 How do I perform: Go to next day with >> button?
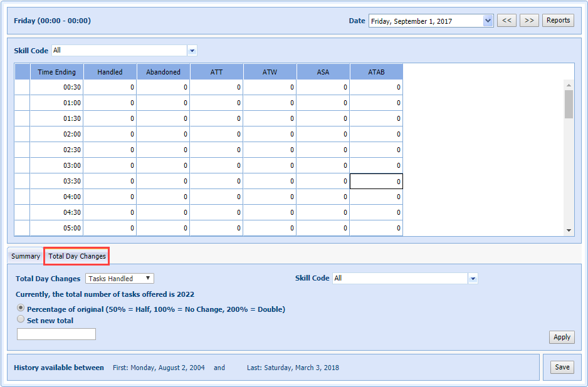(x=529, y=21)
